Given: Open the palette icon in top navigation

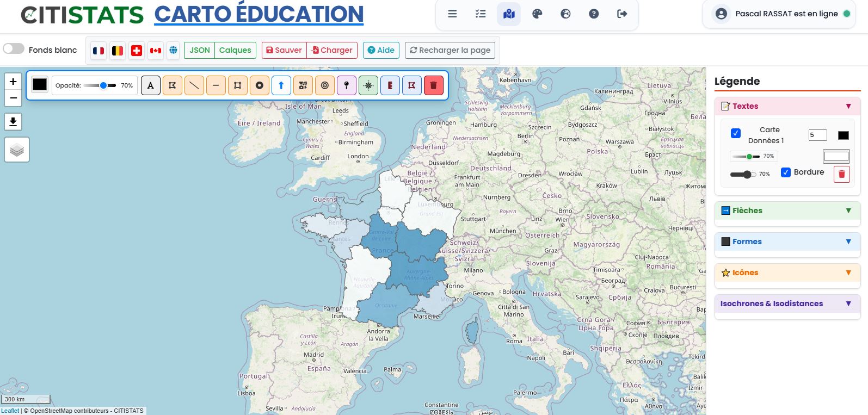Looking at the screenshot, I should tap(537, 14).
